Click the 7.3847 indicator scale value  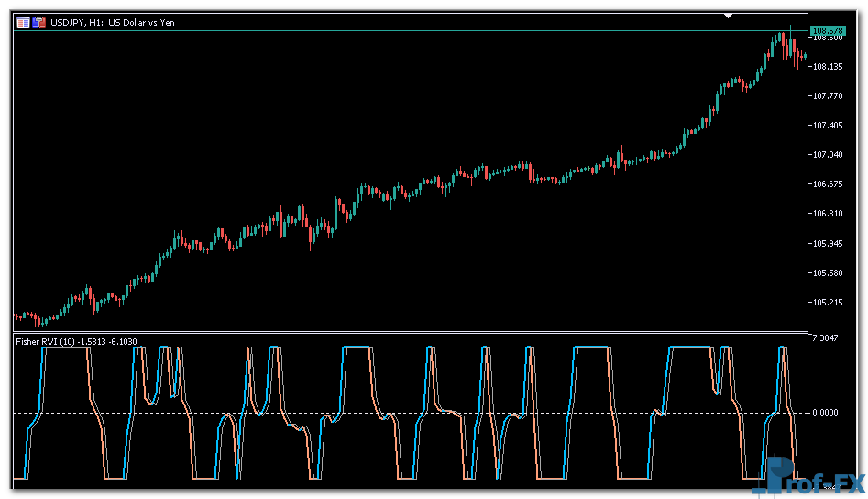pyautogui.click(x=828, y=339)
